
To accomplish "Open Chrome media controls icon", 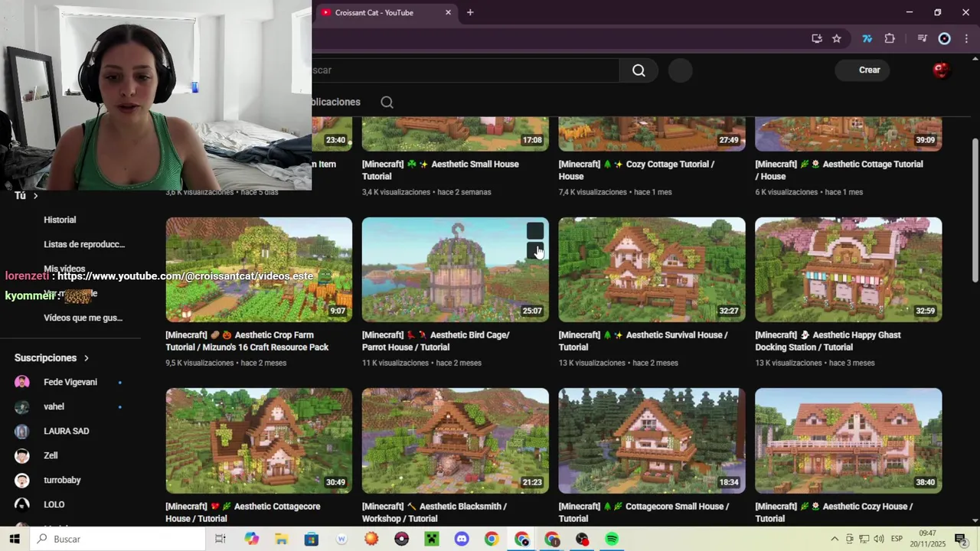I will (922, 39).
